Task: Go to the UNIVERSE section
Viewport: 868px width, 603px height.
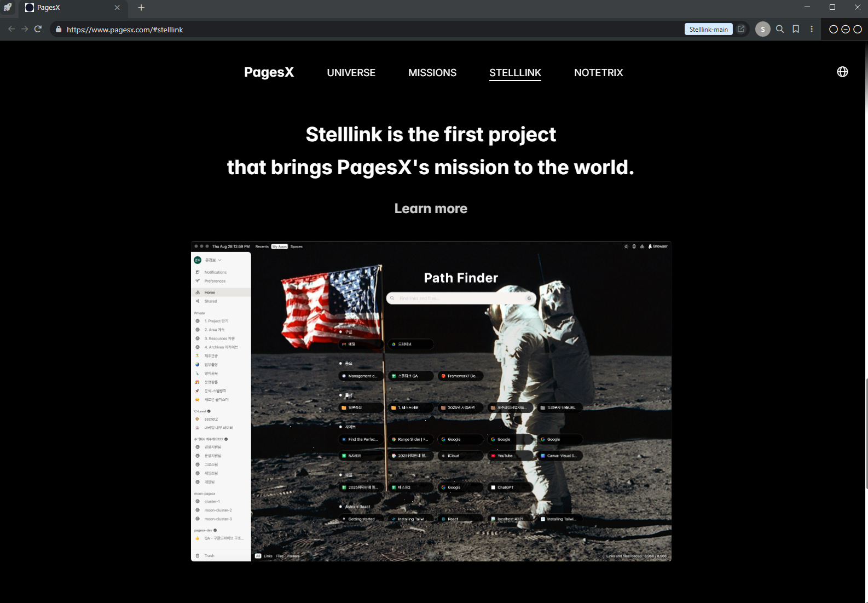Action: click(x=351, y=73)
